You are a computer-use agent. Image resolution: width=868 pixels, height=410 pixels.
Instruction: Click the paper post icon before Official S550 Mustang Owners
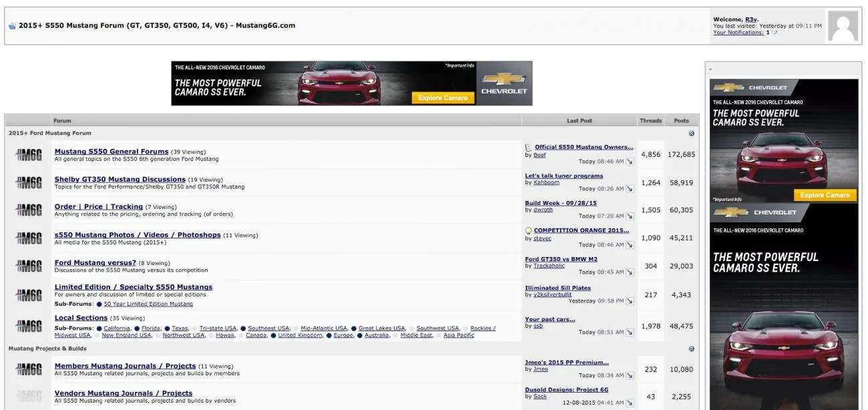pos(529,148)
